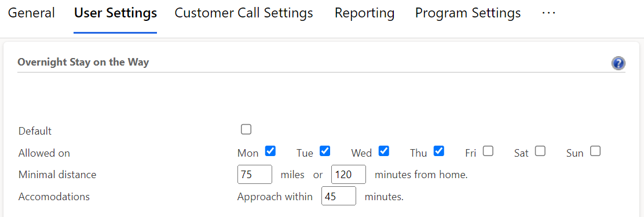This screenshot has width=644, height=217.
Task: Select the Program Settings tab
Action: [468, 13]
